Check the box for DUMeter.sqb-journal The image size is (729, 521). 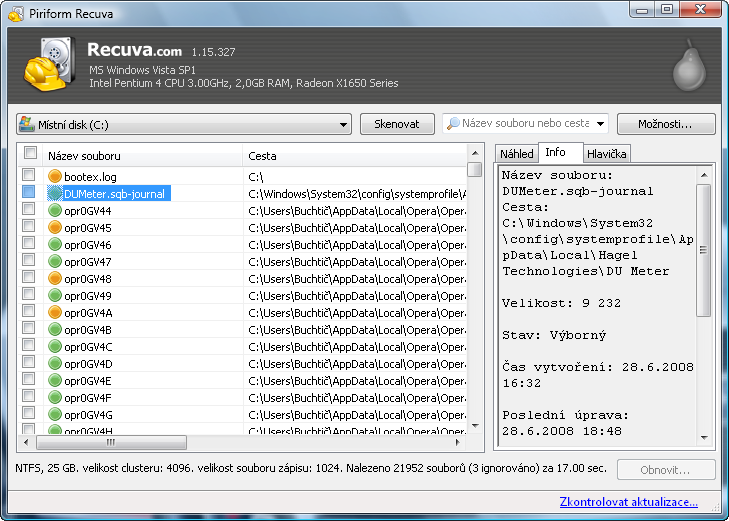point(29,191)
